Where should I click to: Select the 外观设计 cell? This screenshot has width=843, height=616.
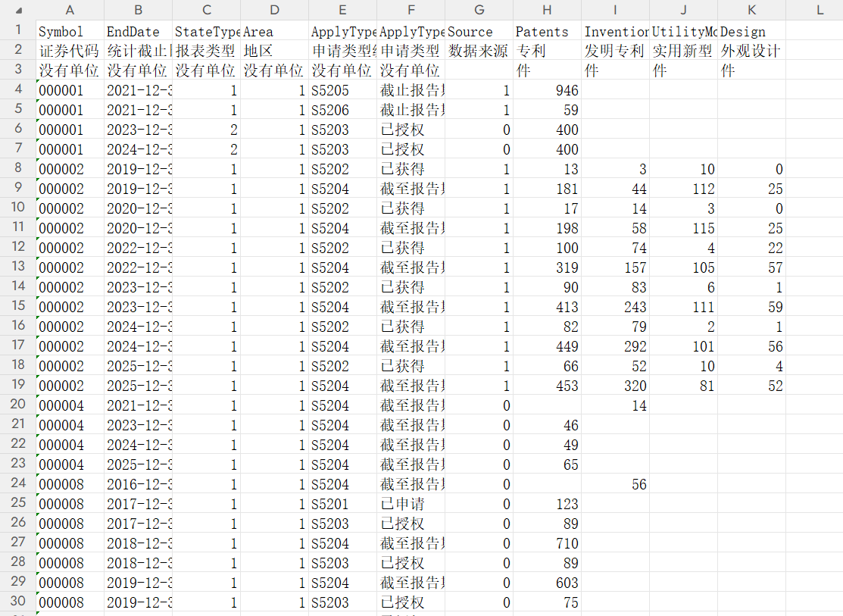[751, 51]
